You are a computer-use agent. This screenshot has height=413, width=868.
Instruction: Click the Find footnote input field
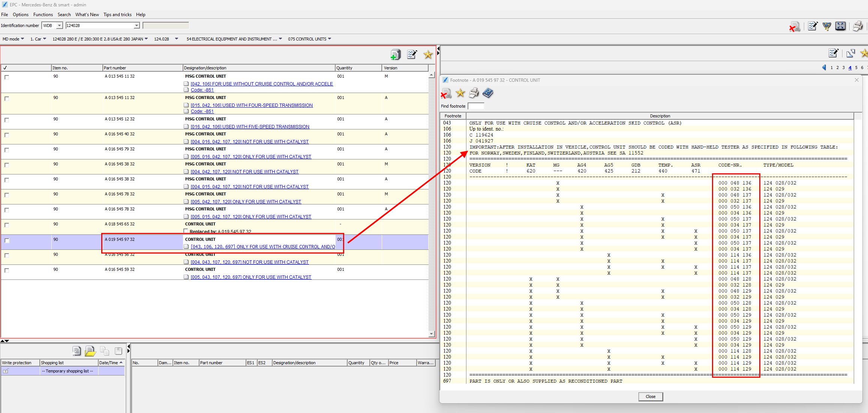(x=476, y=106)
